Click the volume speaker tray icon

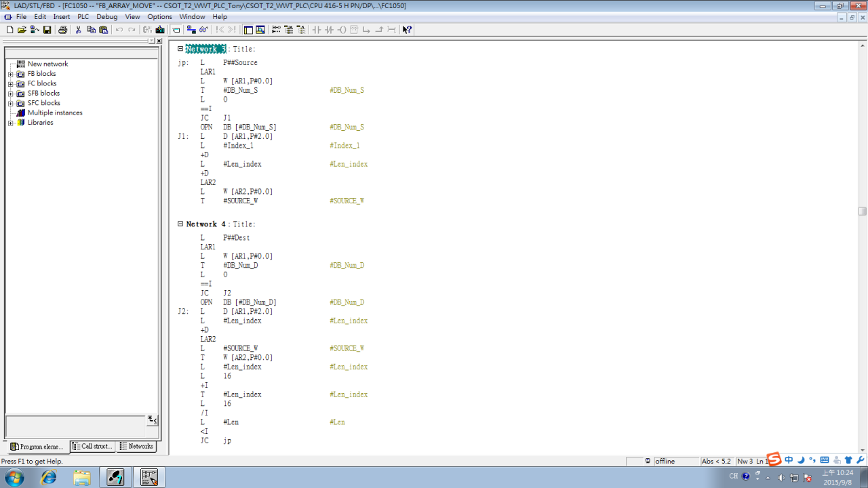point(781,477)
